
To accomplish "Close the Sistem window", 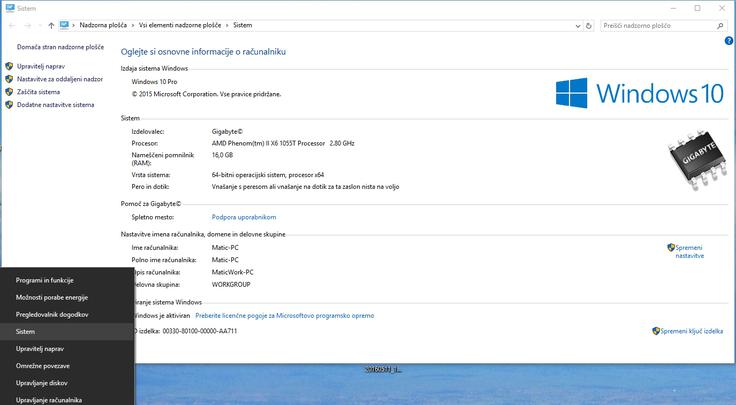I will (x=722, y=8).
